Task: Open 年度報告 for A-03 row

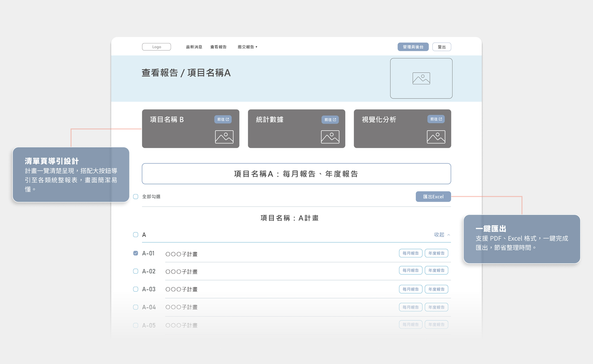Action: click(436, 289)
